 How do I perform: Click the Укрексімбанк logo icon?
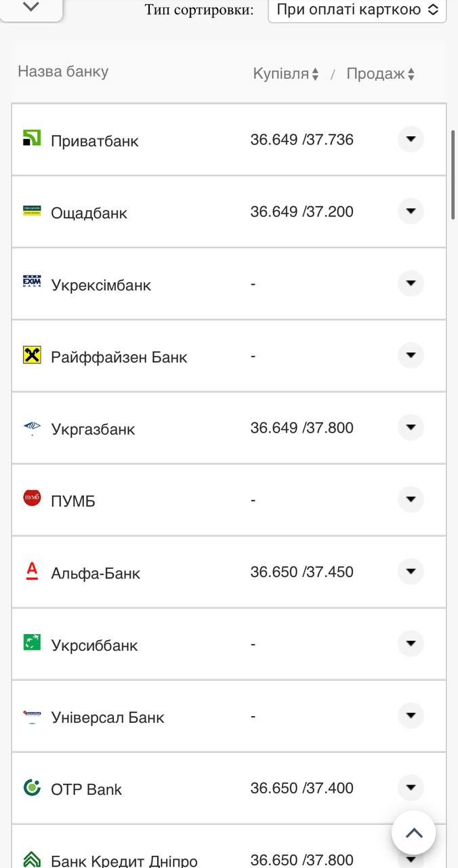[x=32, y=283]
